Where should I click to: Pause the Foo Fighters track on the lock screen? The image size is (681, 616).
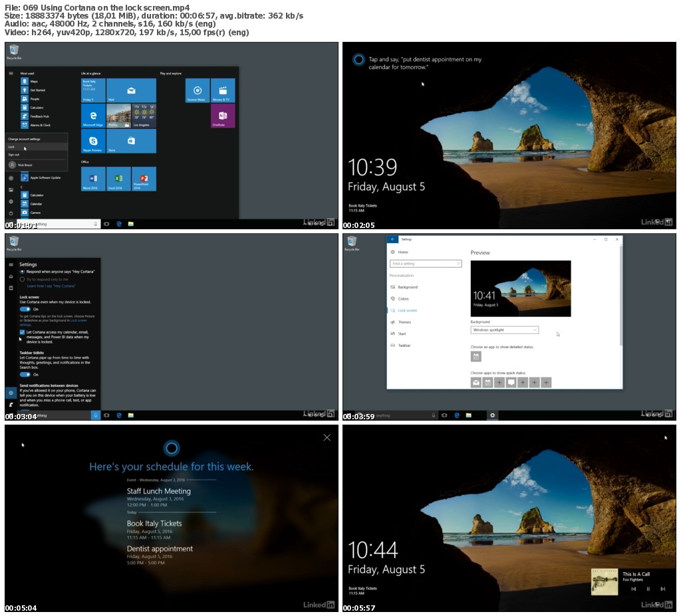pyautogui.click(x=648, y=589)
